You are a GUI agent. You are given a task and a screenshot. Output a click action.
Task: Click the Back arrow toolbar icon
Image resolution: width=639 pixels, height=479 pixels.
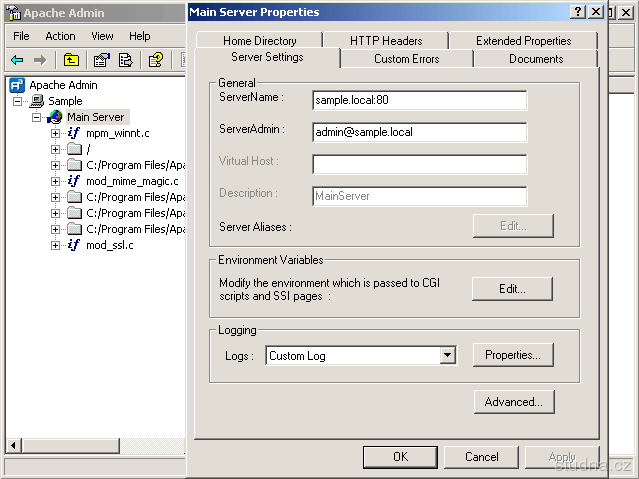(x=17, y=60)
